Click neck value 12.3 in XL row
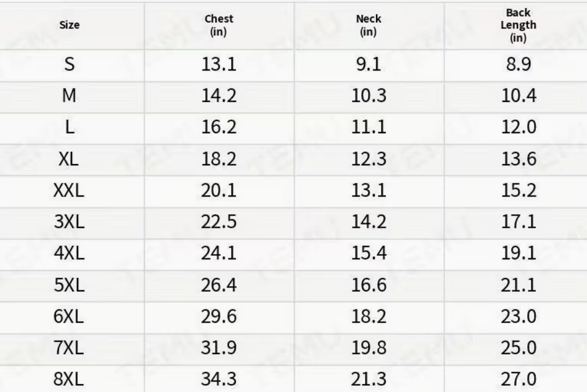This screenshot has height=392, width=587. 368,160
